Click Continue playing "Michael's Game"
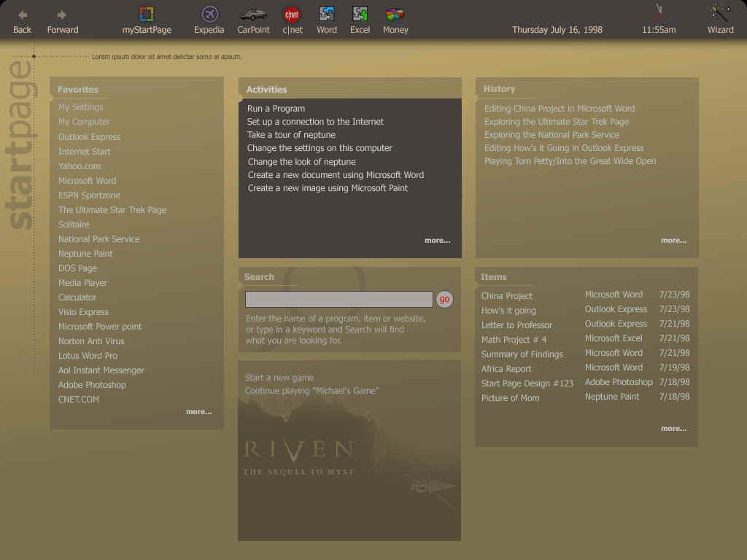 coord(311,391)
